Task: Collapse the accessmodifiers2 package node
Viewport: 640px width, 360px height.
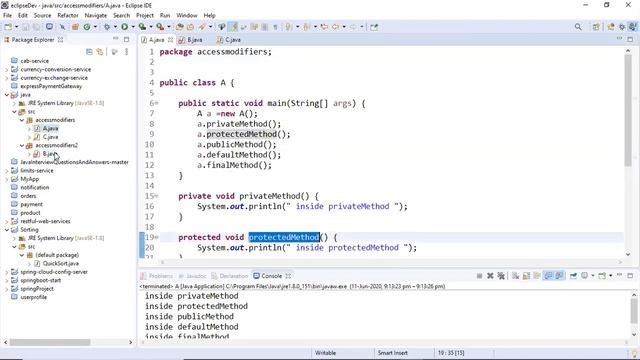Action: click(x=22, y=145)
